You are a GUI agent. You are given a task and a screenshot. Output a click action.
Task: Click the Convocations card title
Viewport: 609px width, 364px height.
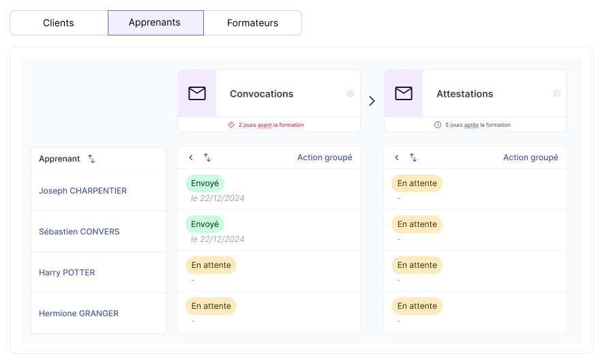tap(261, 94)
